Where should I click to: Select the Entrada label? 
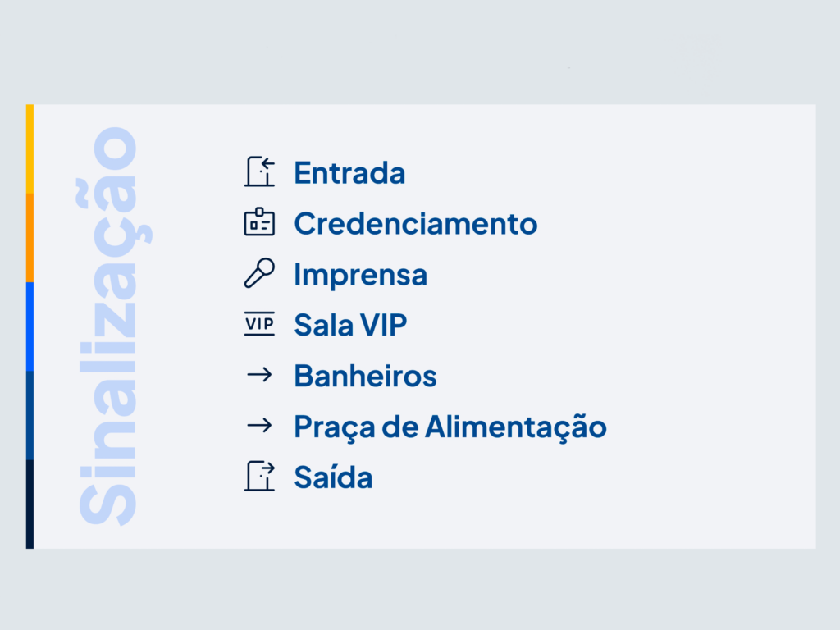[349, 173]
